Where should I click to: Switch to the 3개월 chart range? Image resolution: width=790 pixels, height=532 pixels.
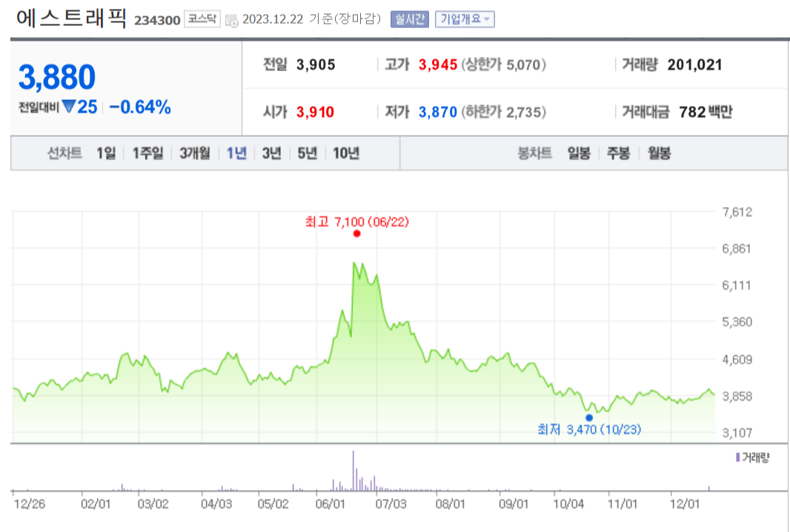point(194,153)
